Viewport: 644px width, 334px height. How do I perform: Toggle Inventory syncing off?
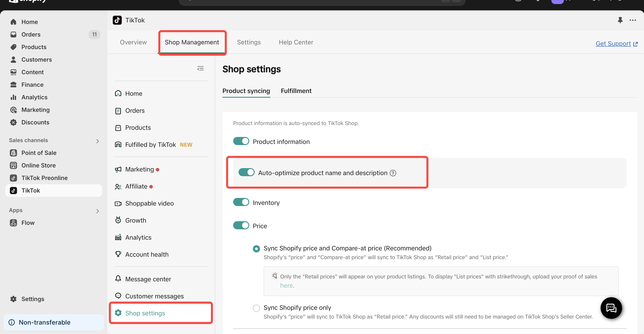pos(241,202)
